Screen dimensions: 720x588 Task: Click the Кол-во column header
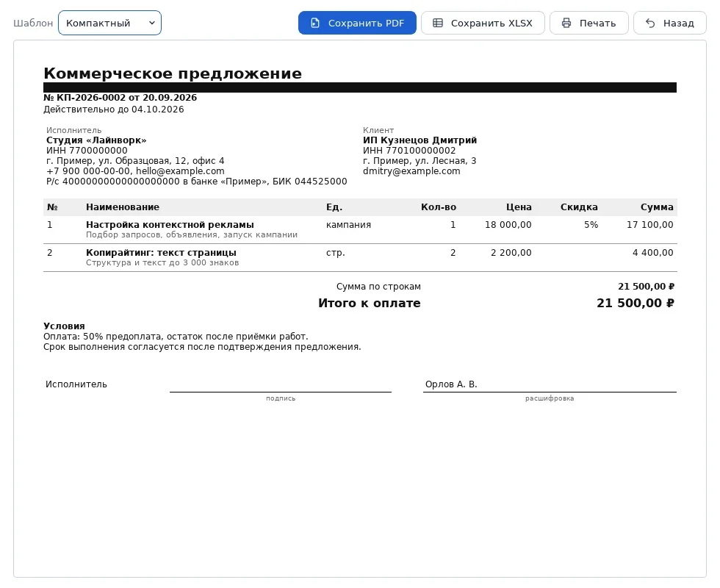(x=439, y=207)
